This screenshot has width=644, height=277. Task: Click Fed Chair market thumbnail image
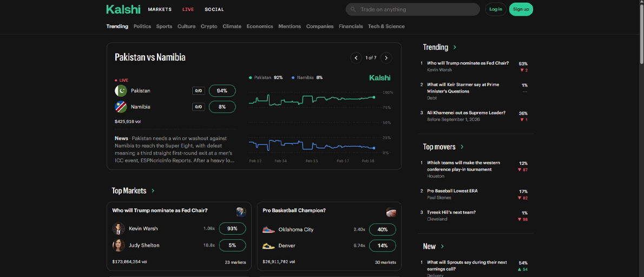click(x=241, y=212)
